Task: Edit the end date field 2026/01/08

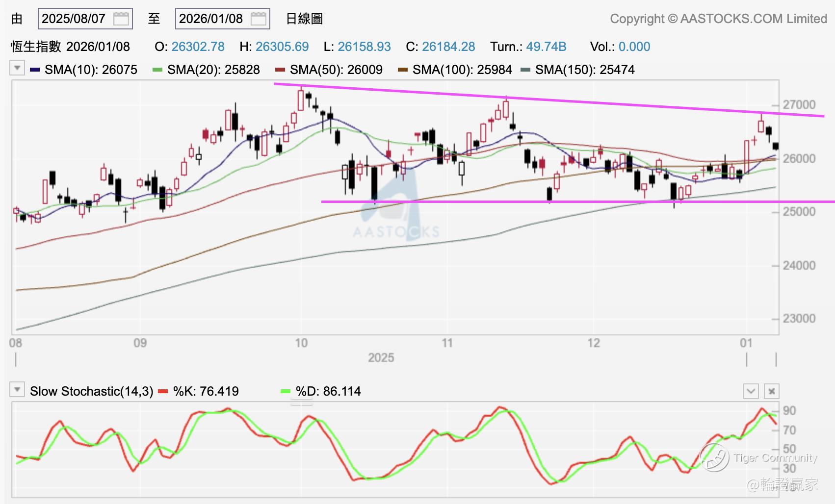Action: pyautogui.click(x=223, y=19)
